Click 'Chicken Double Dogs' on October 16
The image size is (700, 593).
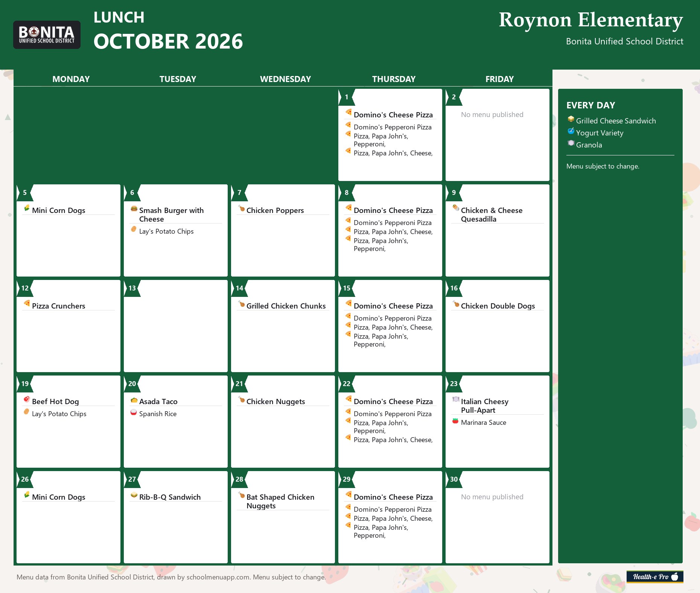[x=498, y=306]
